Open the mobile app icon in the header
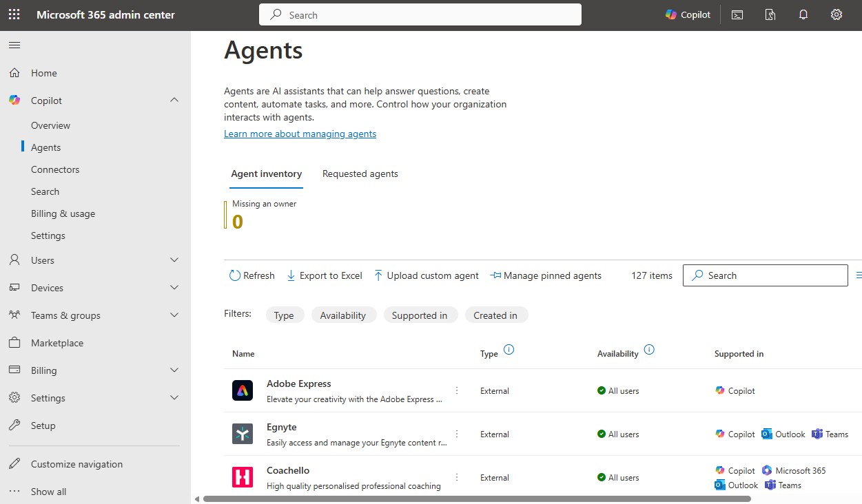862x504 pixels. [x=770, y=14]
